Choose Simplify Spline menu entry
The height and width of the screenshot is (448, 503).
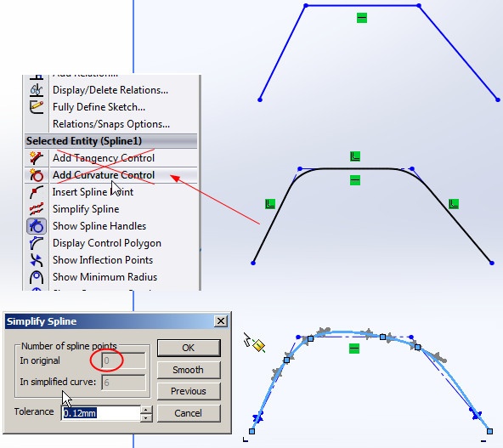coord(86,209)
